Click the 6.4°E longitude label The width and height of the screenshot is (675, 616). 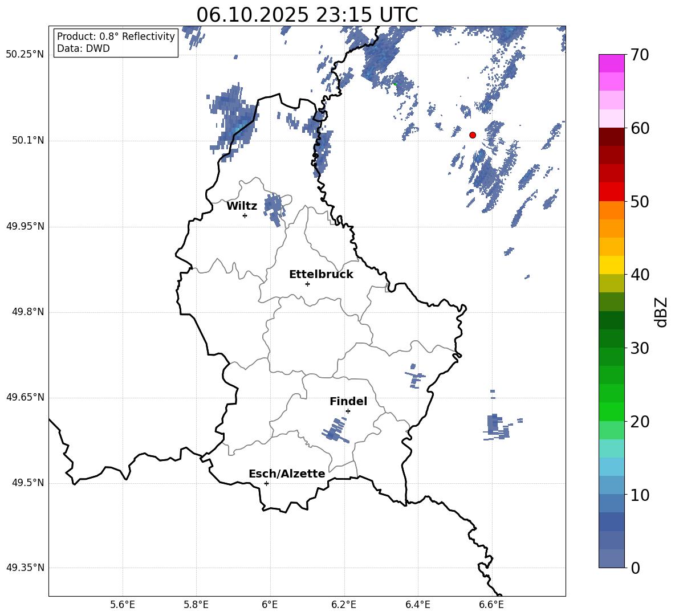point(417,605)
